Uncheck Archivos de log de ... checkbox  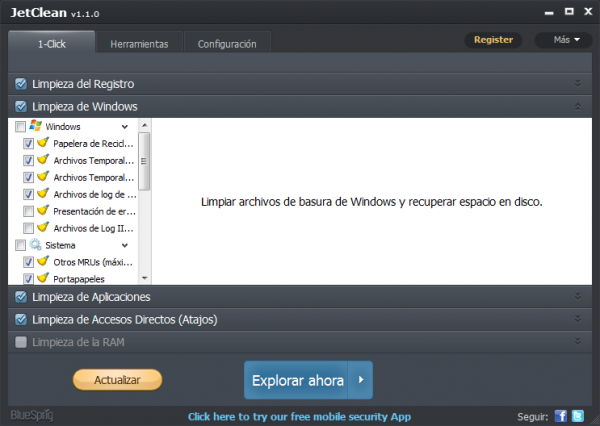(28, 194)
